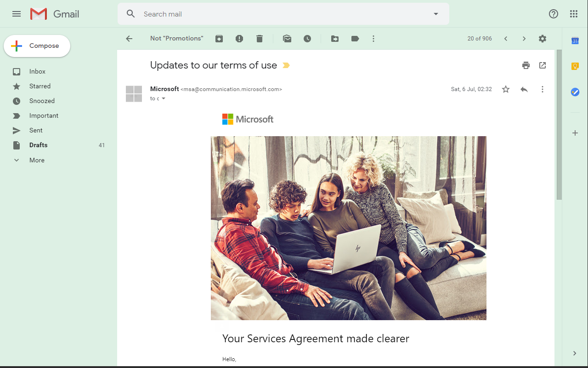
Task: Compose a new email
Action: [37, 46]
